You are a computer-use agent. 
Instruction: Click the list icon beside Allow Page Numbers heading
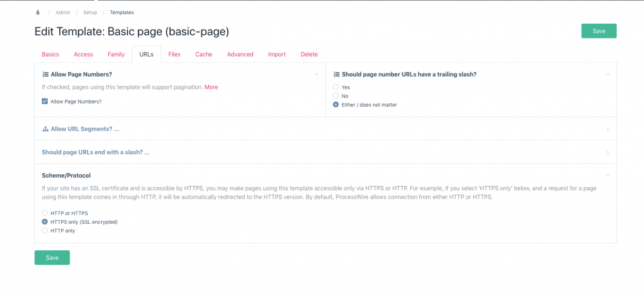click(x=45, y=75)
